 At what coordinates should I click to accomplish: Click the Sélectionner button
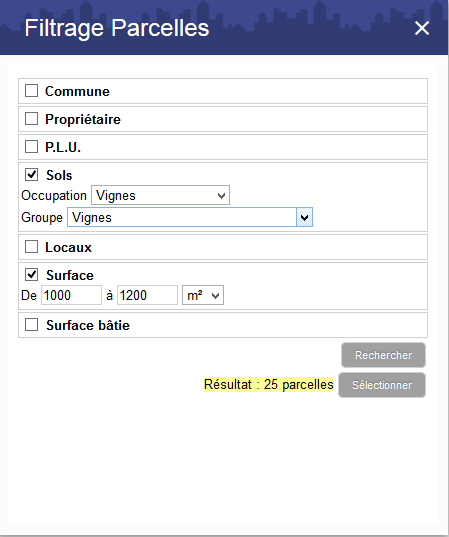(382, 385)
